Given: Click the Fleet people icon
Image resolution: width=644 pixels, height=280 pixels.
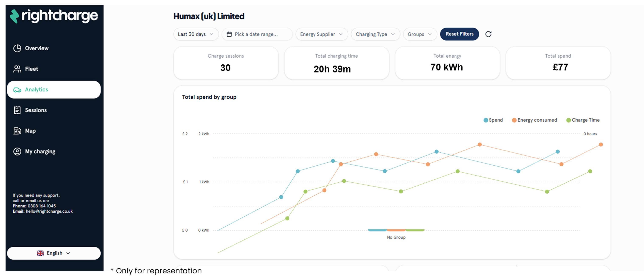Looking at the screenshot, I should click(x=17, y=69).
